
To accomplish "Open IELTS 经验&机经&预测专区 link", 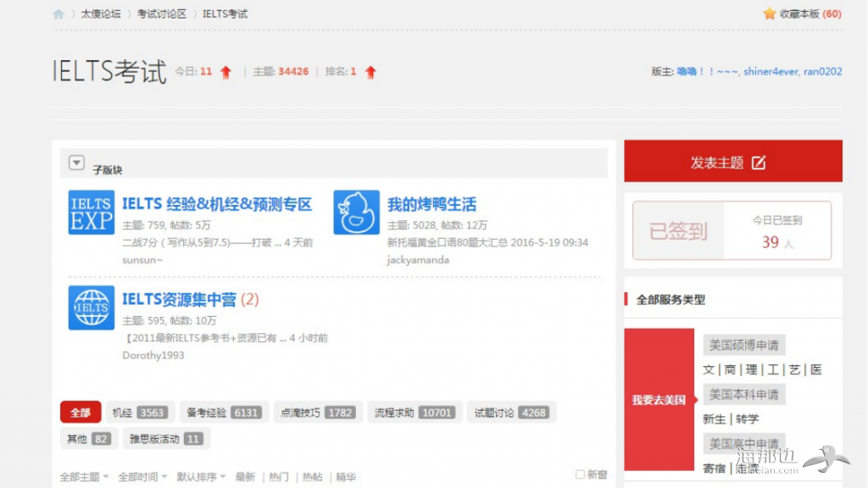I will [x=217, y=204].
